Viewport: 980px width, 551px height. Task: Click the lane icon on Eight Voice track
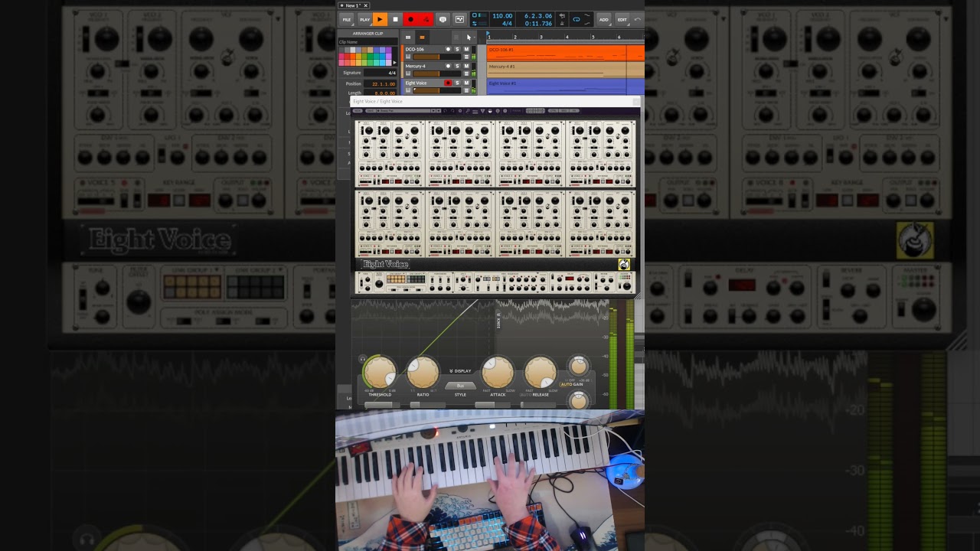(x=466, y=90)
